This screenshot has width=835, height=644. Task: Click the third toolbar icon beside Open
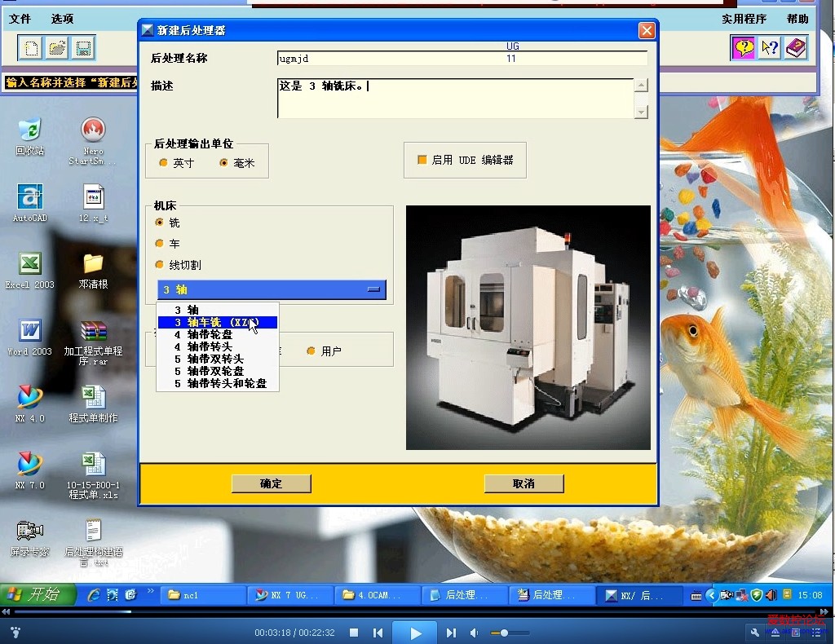click(82, 48)
